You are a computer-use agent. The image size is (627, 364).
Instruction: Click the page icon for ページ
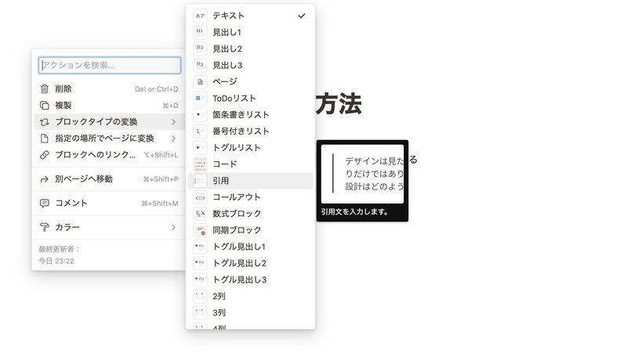coord(201,81)
